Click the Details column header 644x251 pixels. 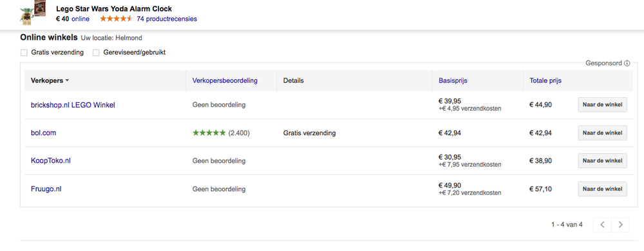tap(293, 80)
